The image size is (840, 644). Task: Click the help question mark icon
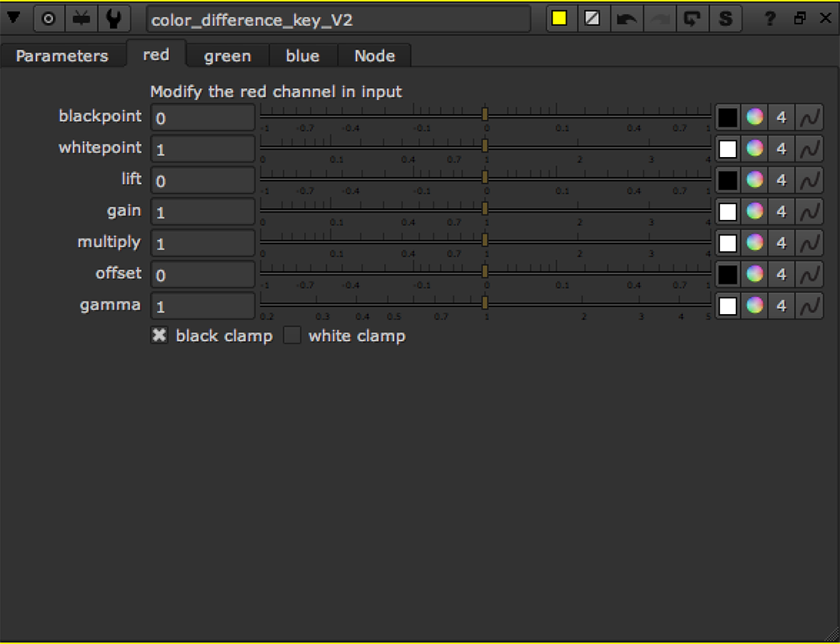[x=770, y=18]
